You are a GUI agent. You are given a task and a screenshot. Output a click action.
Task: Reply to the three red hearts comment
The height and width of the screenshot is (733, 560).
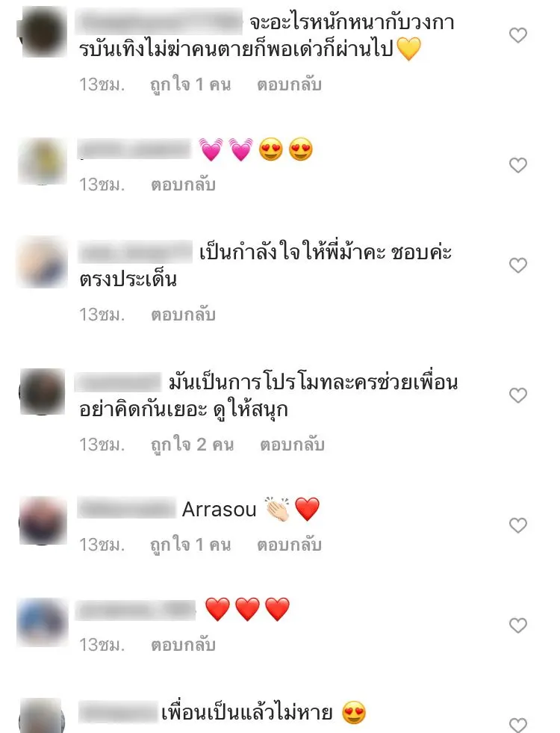point(183,645)
